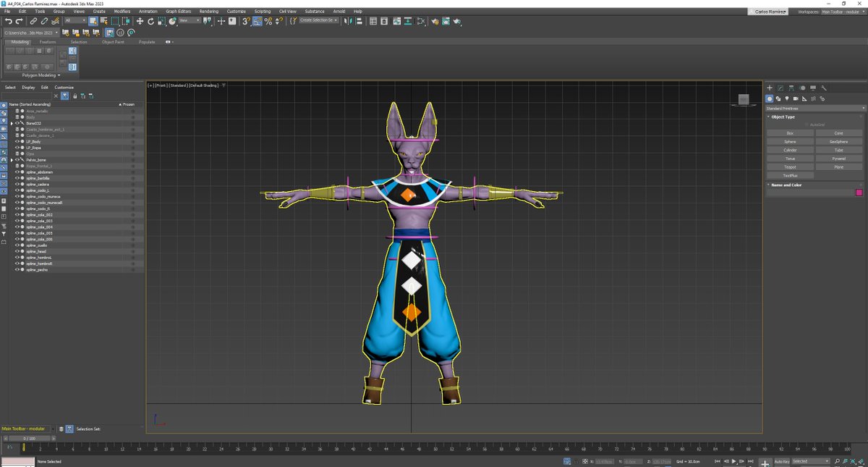Open Select by Name dialog icon

(104, 22)
